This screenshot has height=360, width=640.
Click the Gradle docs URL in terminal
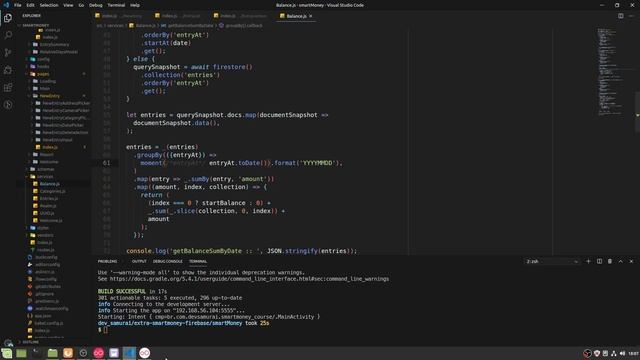[249, 279]
